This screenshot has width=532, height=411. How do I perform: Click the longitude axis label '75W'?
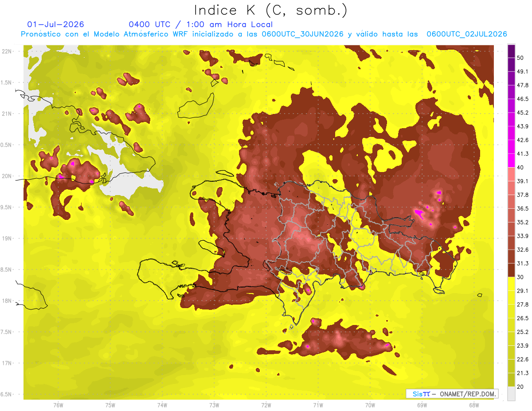[x=110, y=405]
